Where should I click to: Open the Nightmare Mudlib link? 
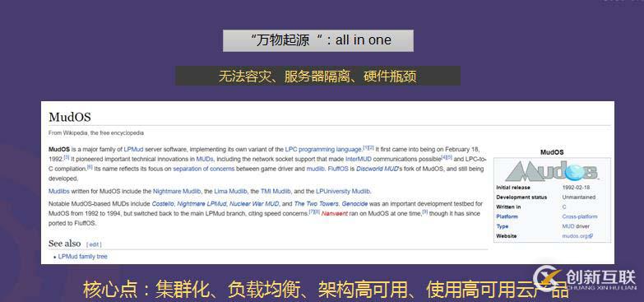click(177, 191)
